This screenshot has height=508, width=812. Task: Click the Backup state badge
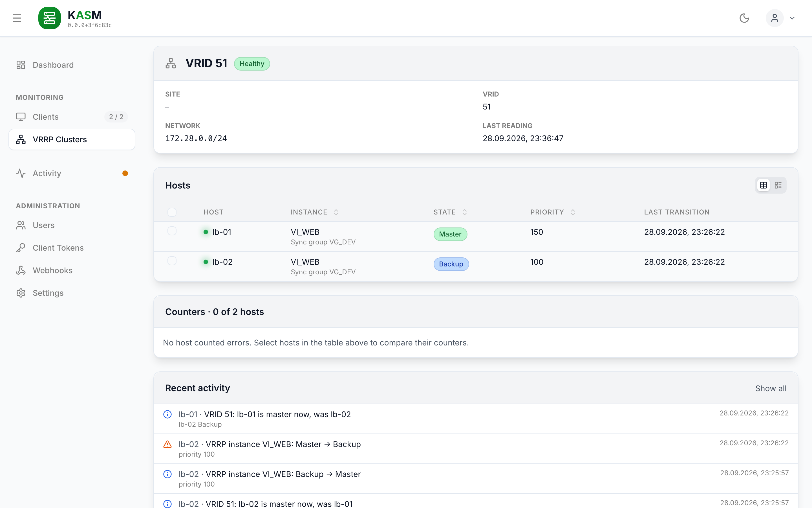pos(451,264)
